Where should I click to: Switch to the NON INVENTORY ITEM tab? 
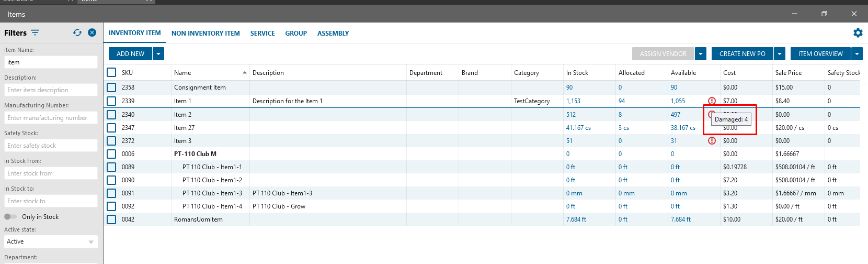pos(205,33)
